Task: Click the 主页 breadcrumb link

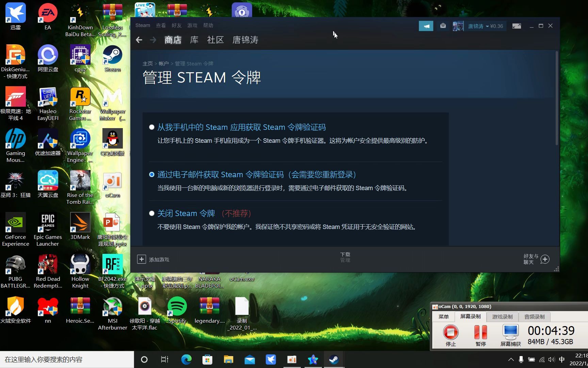Action: coord(148,63)
